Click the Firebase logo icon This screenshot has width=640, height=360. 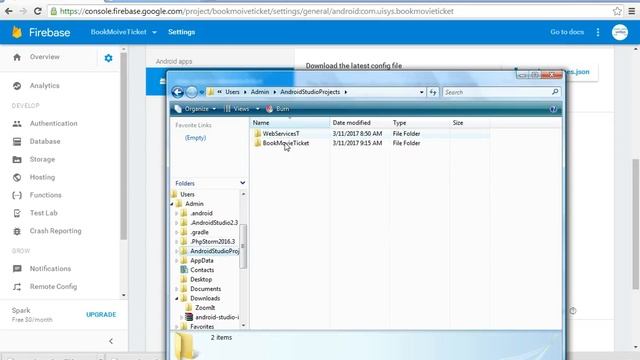(x=17, y=32)
